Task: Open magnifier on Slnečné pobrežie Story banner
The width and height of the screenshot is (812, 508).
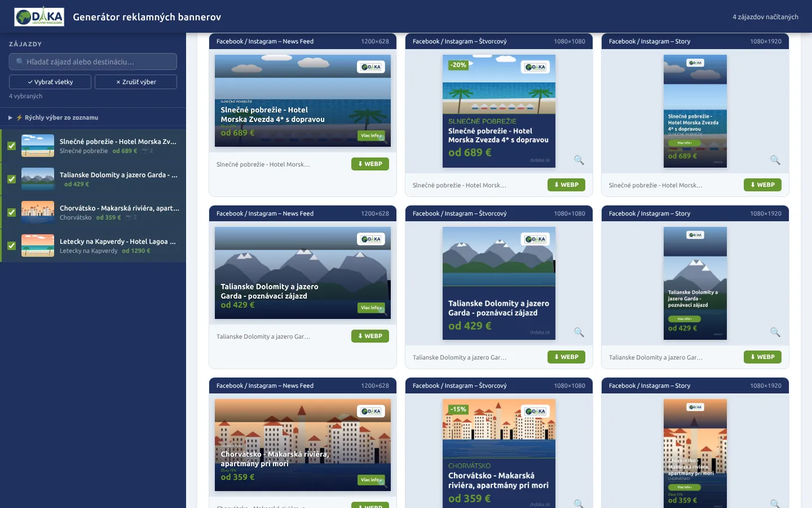Action: point(775,160)
